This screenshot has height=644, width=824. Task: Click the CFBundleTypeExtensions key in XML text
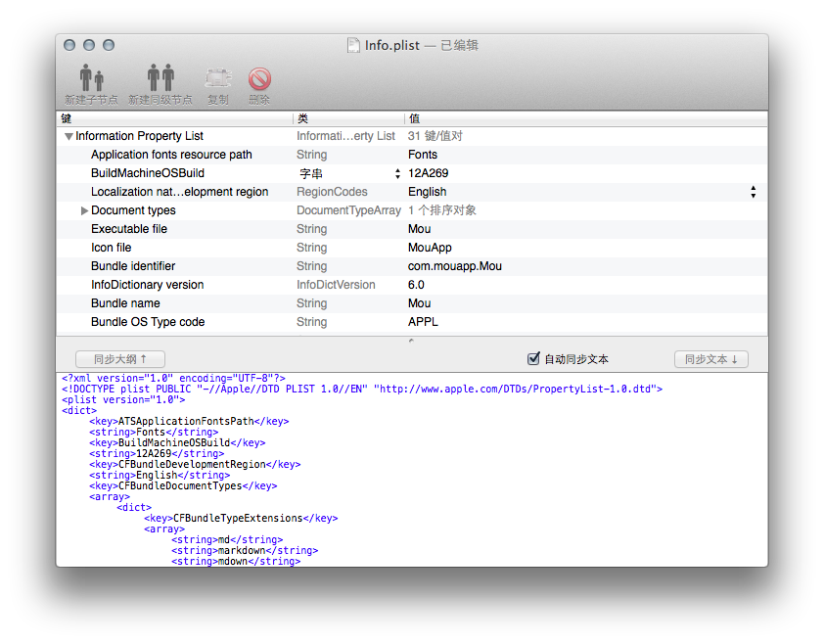238,518
